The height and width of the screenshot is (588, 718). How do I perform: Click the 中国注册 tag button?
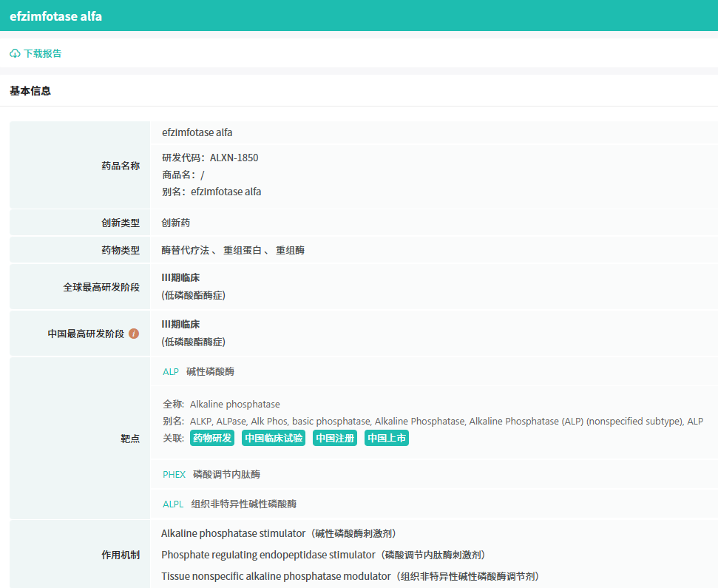tap(335, 438)
